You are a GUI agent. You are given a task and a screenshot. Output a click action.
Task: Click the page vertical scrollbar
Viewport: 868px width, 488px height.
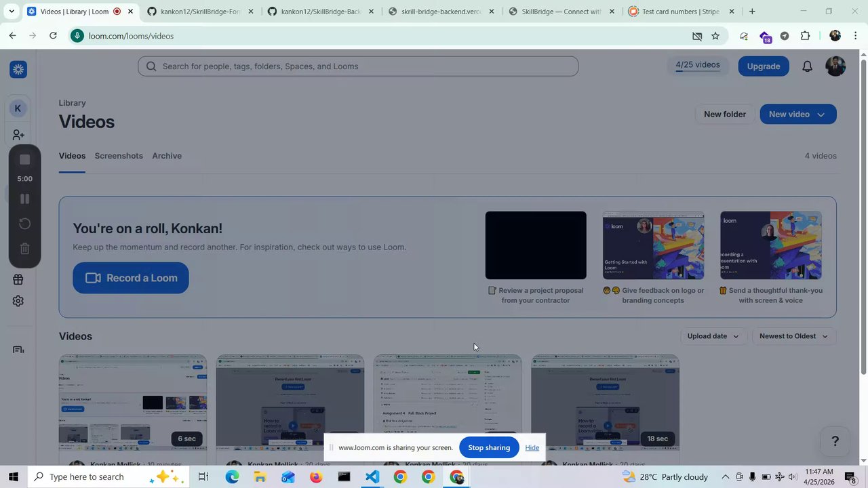(x=863, y=217)
